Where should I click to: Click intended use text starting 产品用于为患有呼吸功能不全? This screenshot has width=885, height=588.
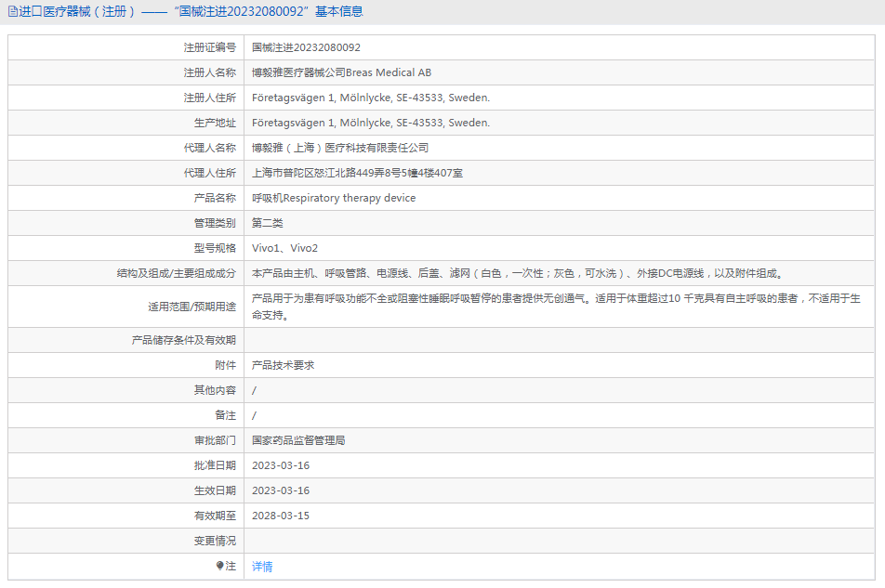[x=556, y=307]
